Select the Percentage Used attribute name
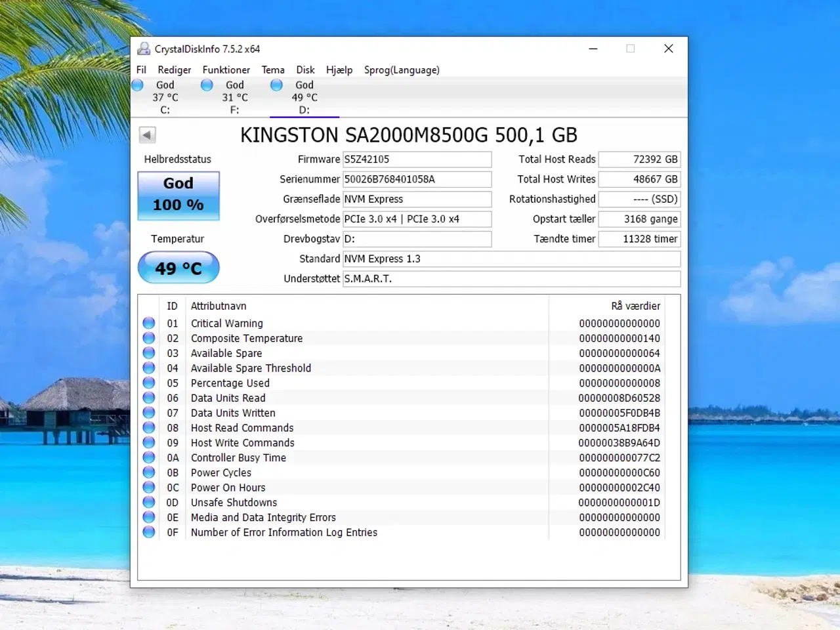Screen dimensions: 840x630 [x=230, y=383]
